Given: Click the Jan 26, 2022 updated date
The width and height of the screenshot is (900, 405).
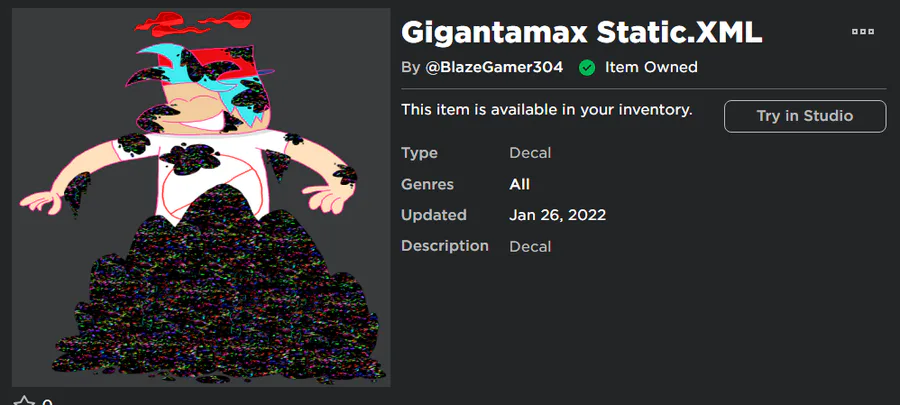Looking at the screenshot, I should tap(557, 215).
